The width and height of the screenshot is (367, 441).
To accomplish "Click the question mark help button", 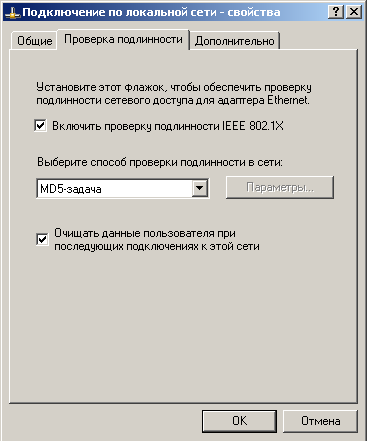I will coord(336,12).
